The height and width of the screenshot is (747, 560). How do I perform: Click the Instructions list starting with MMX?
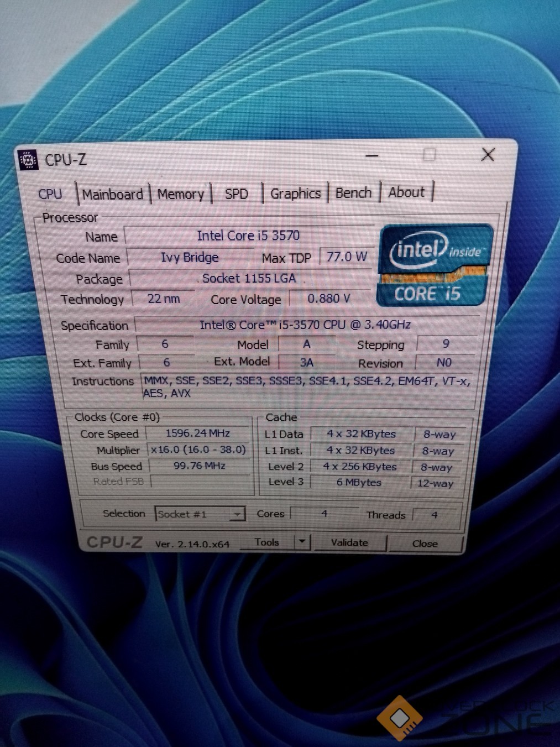[x=307, y=387]
